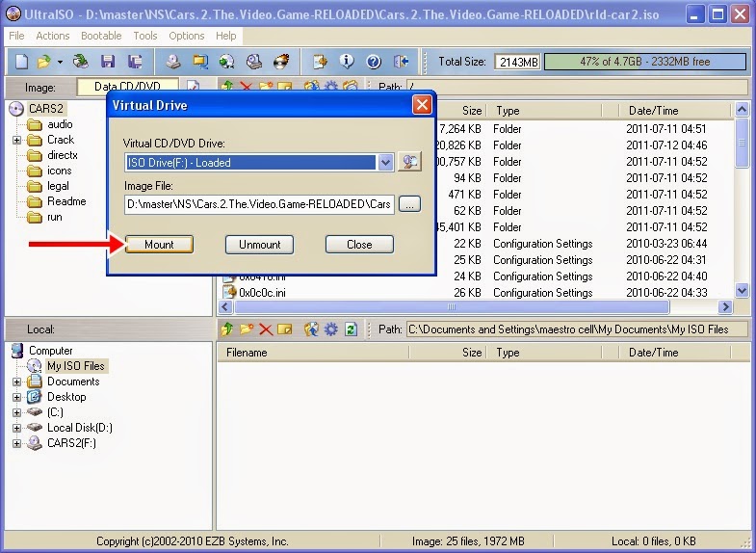Click the Save floppy disk icon
The height and width of the screenshot is (553, 756).
point(108,62)
